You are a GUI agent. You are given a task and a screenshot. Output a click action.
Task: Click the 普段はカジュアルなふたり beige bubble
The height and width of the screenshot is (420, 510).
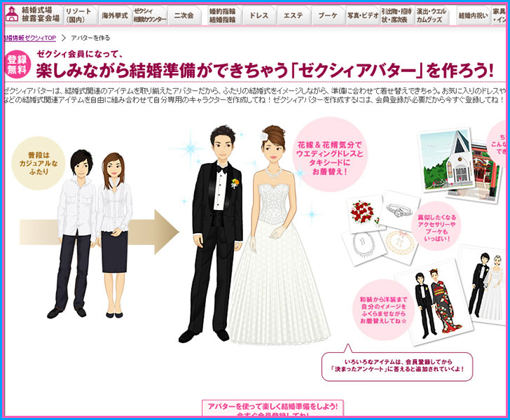39,163
